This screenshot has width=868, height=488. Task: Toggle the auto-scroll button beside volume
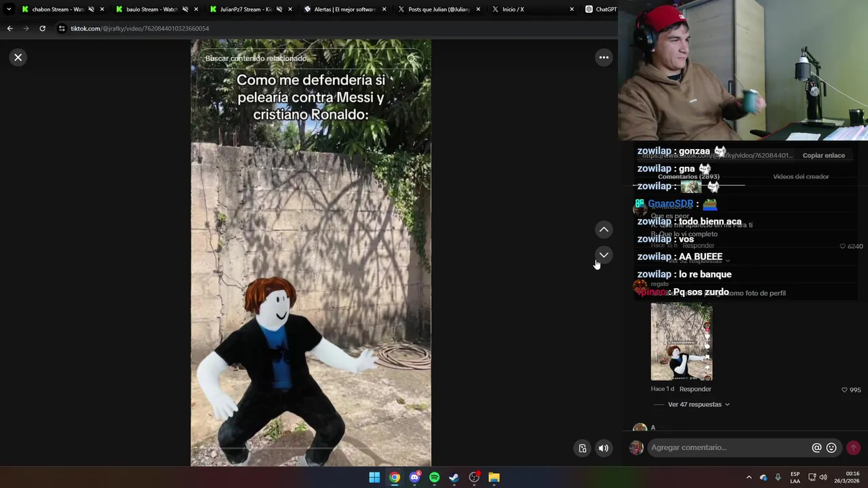pyautogui.click(x=583, y=448)
